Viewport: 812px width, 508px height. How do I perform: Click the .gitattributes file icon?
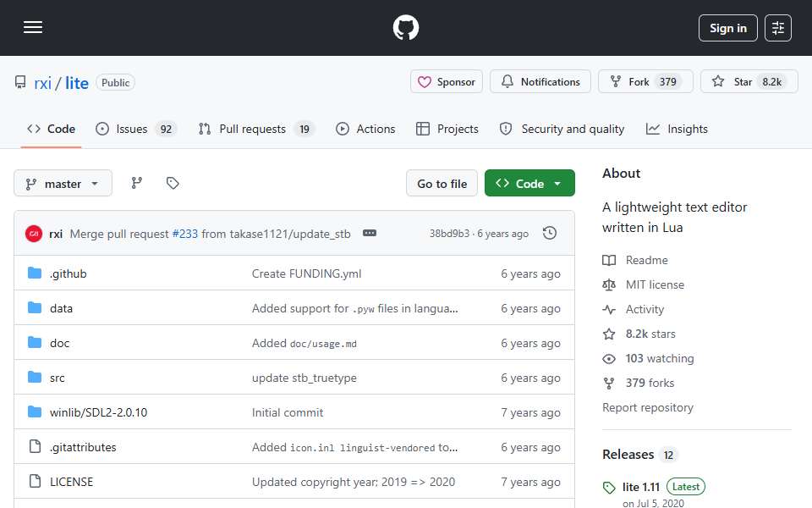coord(35,446)
